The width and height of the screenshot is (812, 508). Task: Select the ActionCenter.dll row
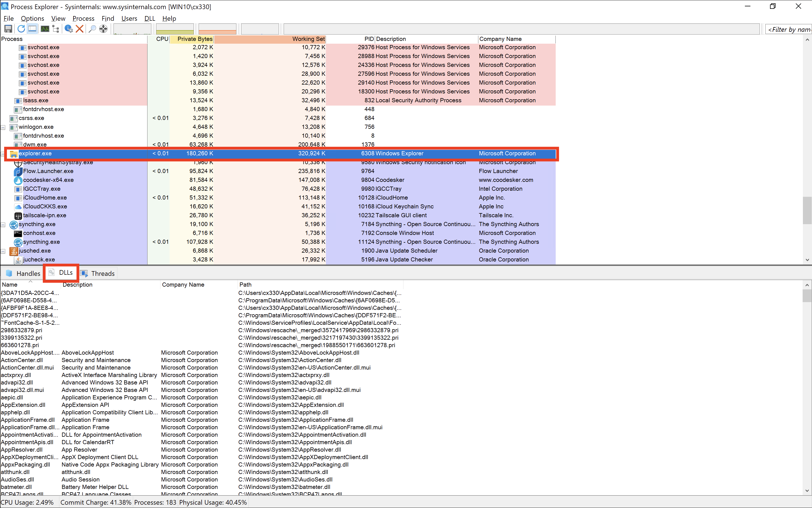[x=201, y=360]
